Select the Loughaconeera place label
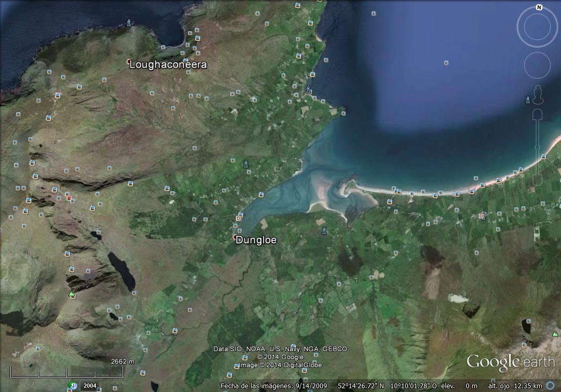 169,64
